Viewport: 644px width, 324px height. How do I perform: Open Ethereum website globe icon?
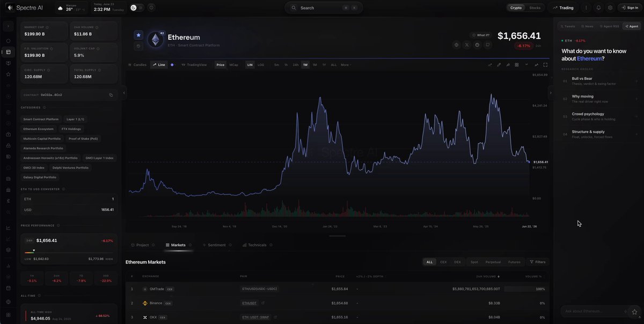[457, 45]
